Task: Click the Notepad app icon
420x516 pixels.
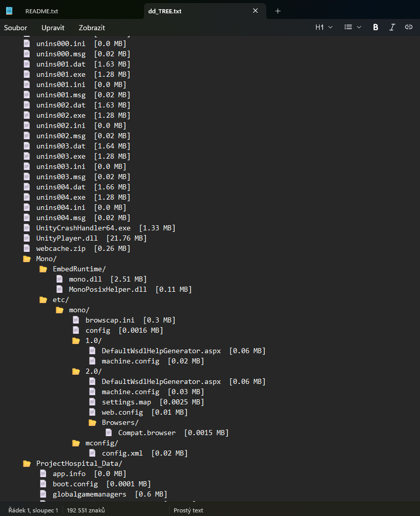Action: [x=9, y=11]
